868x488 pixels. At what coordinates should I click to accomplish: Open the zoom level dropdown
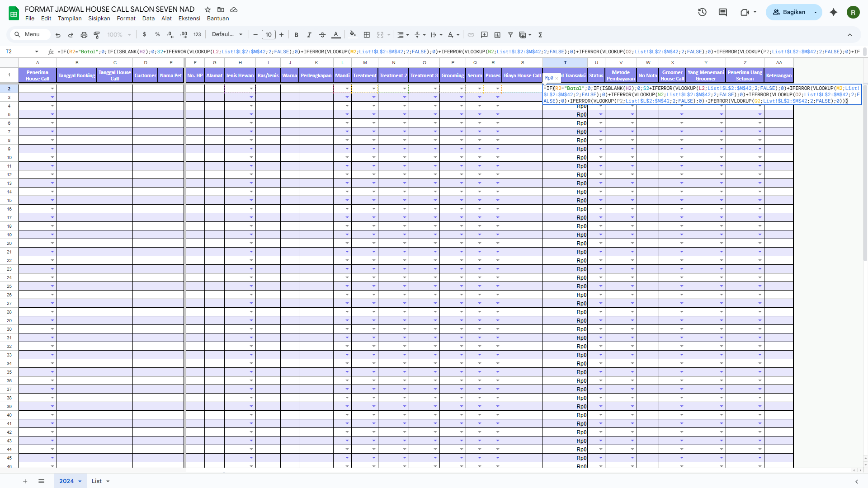coord(119,35)
